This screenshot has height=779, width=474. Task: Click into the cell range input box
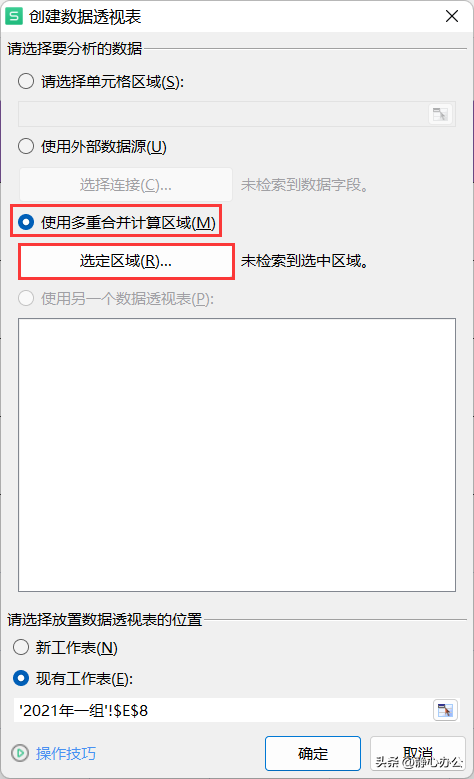click(223, 114)
